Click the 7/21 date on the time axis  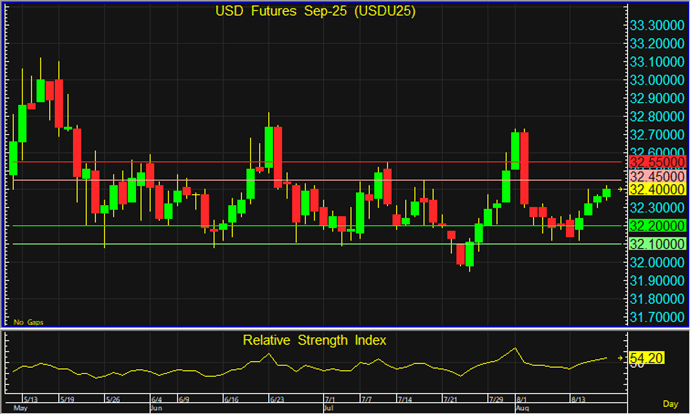(451, 398)
